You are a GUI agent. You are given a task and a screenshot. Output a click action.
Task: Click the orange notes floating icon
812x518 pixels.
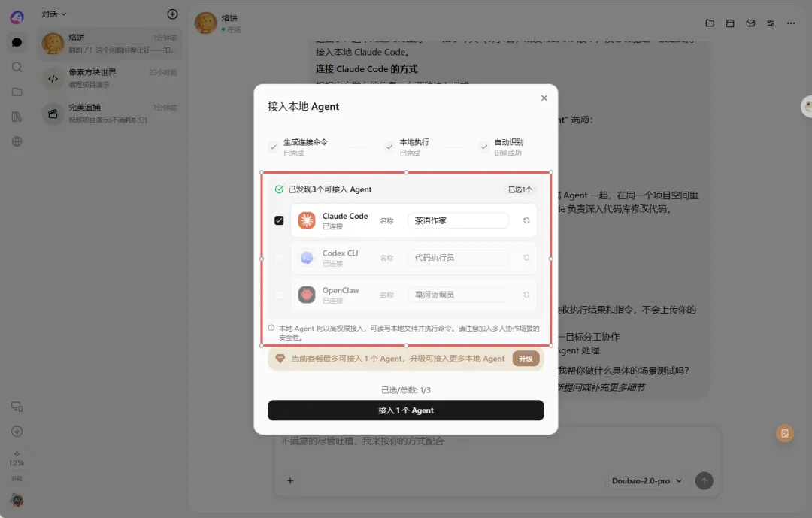(x=784, y=433)
